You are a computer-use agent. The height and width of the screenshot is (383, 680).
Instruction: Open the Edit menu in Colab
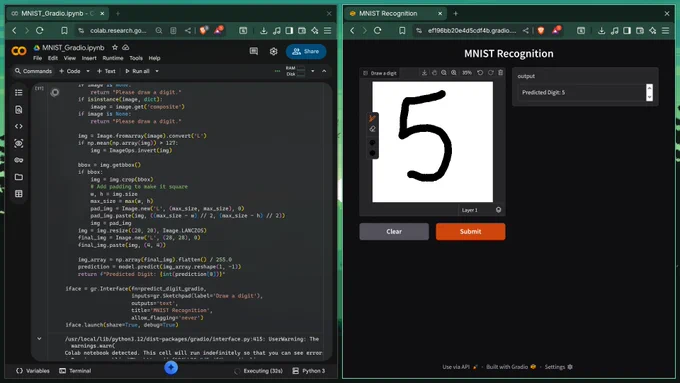53,58
